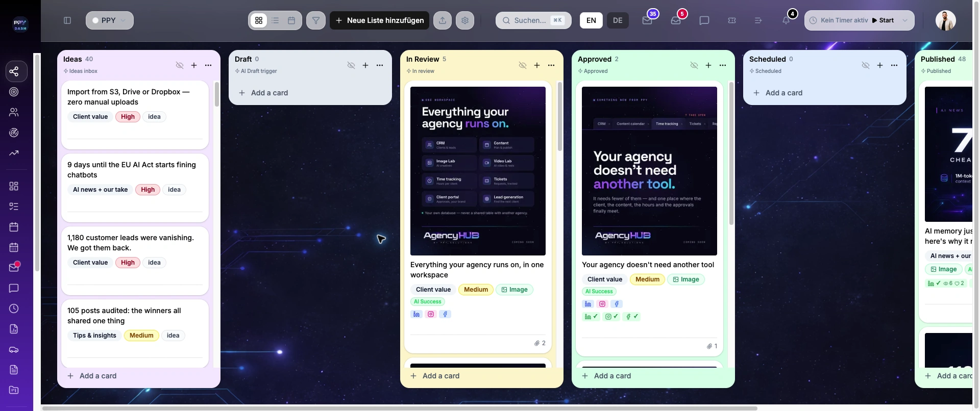Hide the Ideas list

pyautogui.click(x=180, y=65)
